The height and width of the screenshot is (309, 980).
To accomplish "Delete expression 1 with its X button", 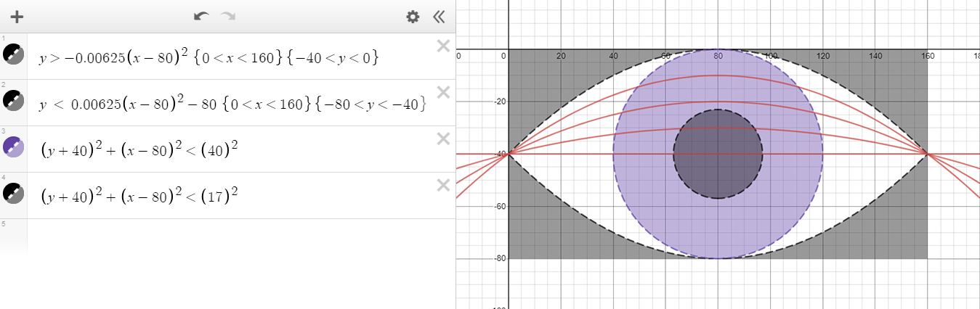I will coord(443,46).
